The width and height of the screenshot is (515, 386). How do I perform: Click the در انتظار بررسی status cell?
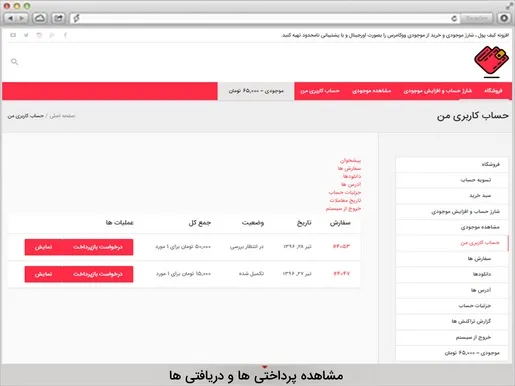(x=247, y=247)
